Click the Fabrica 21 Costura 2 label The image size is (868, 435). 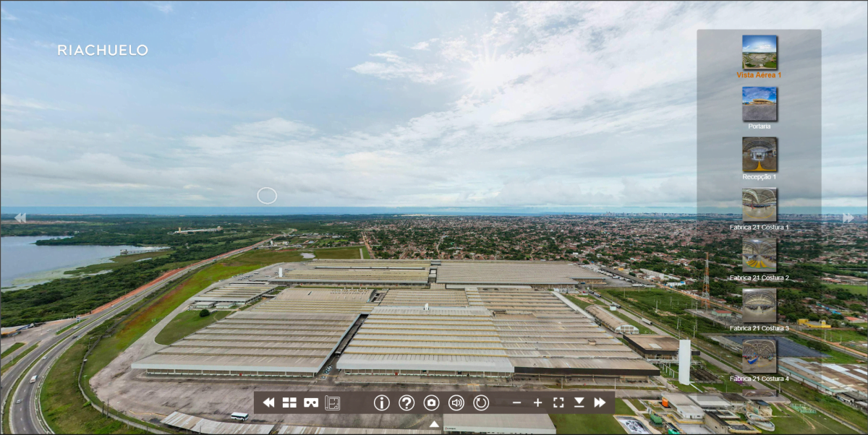pos(759,277)
